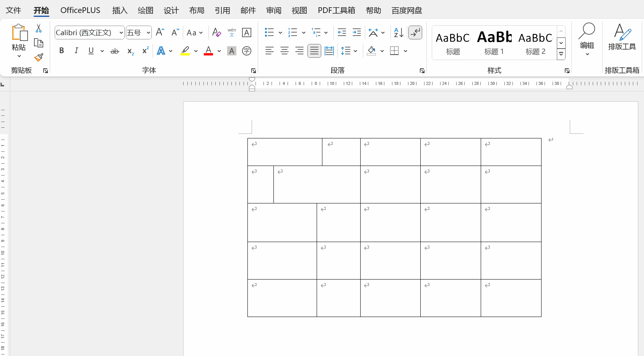Click the Clear Formatting eraser icon
Screen dimensions: 644x356
[x=216, y=33]
